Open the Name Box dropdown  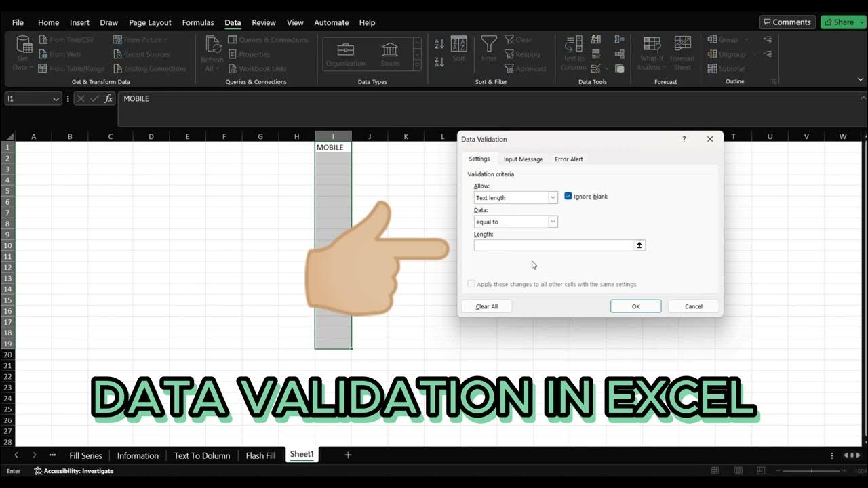(56, 99)
